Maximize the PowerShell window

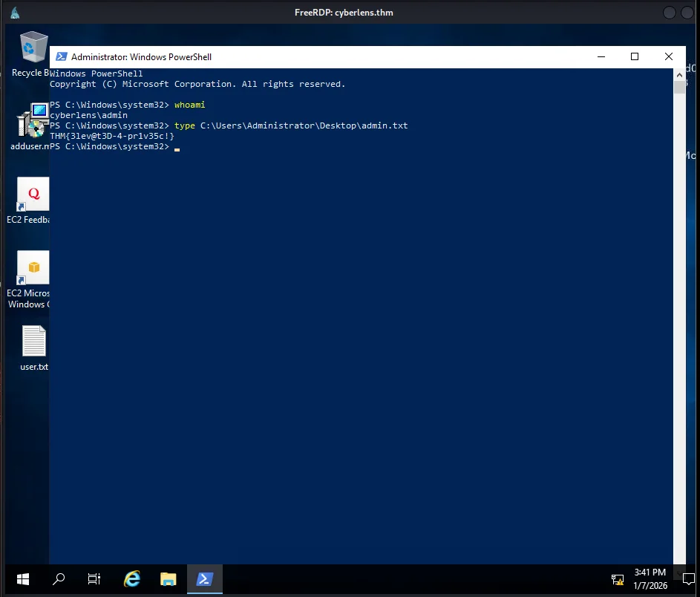click(635, 57)
